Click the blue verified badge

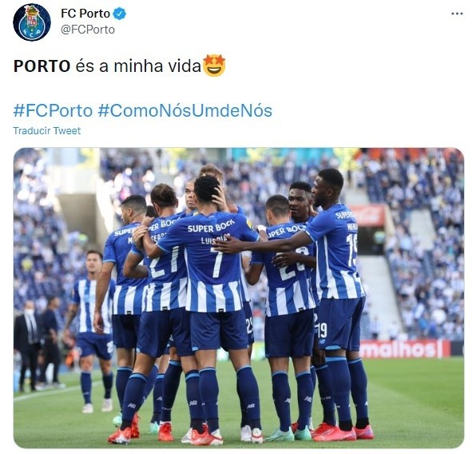[120, 14]
